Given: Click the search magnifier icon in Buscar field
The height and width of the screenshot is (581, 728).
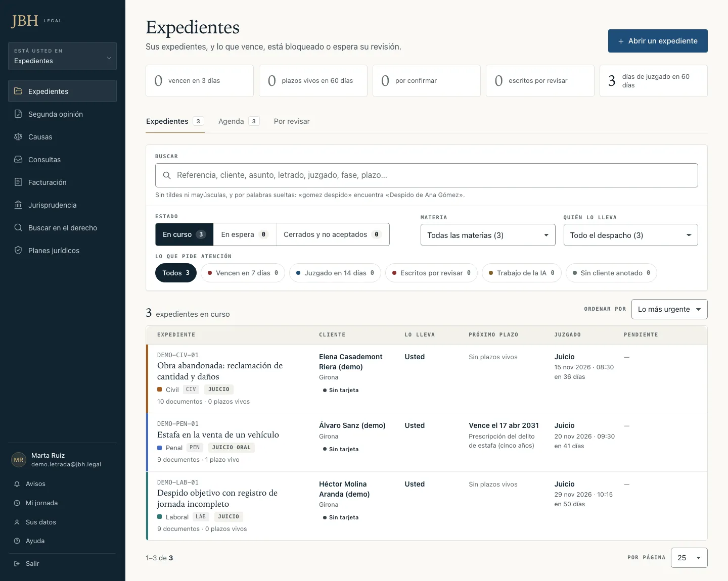Looking at the screenshot, I should coord(167,175).
